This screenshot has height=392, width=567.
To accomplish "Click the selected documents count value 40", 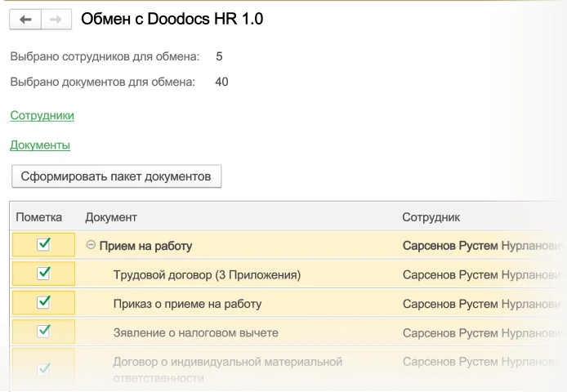I will pyautogui.click(x=221, y=82).
